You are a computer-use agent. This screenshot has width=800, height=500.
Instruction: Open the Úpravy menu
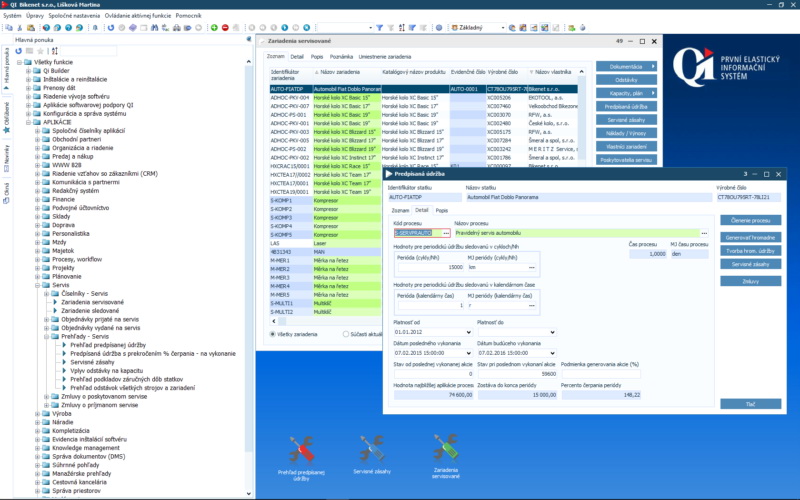(x=35, y=16)
